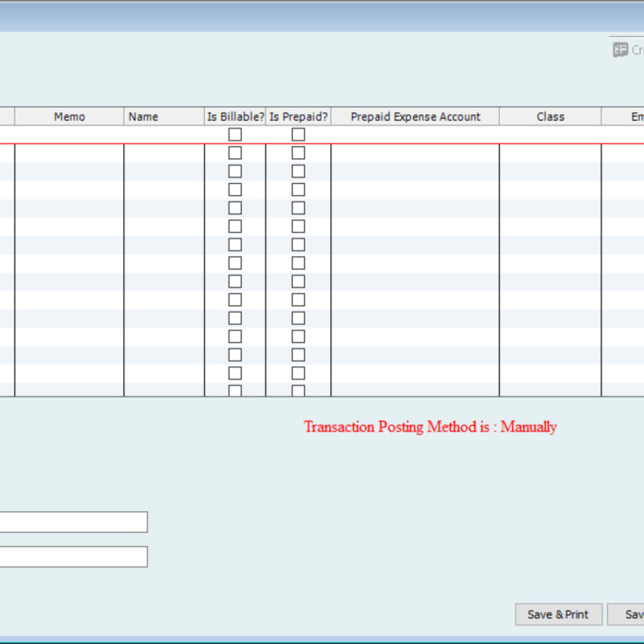
Task: Check Is Prepaid in the first row
Action: pos(298,135)
